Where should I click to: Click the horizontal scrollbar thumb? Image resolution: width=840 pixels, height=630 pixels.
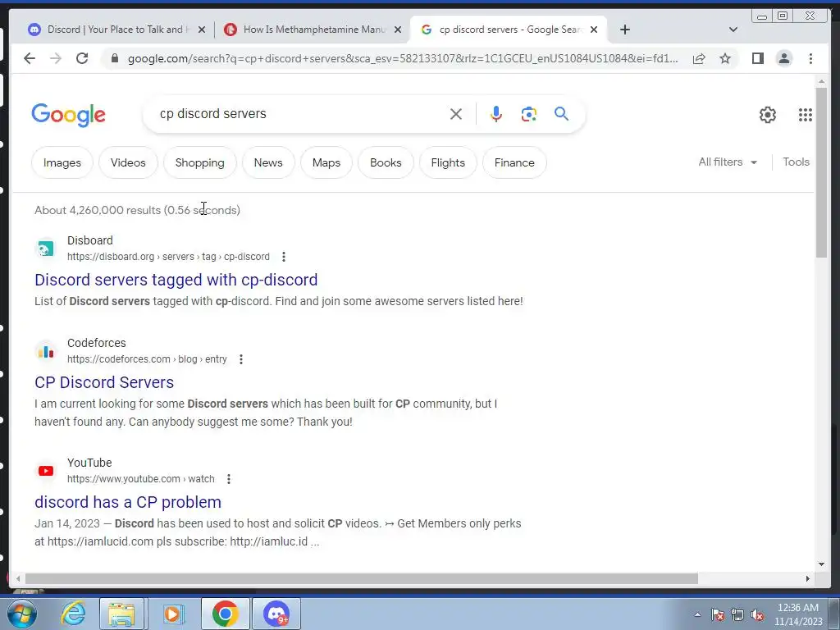[x=362, y=578]
